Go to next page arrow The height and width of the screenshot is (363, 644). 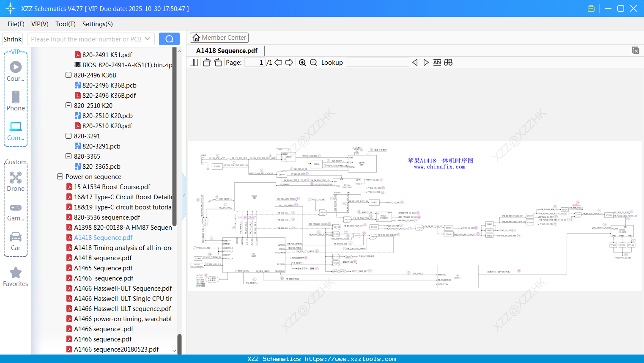coord(289,63)
